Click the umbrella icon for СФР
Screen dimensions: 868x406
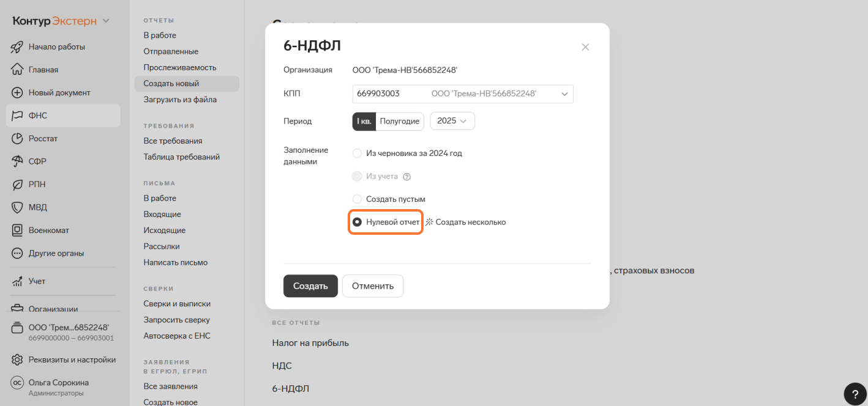(17, 161)
